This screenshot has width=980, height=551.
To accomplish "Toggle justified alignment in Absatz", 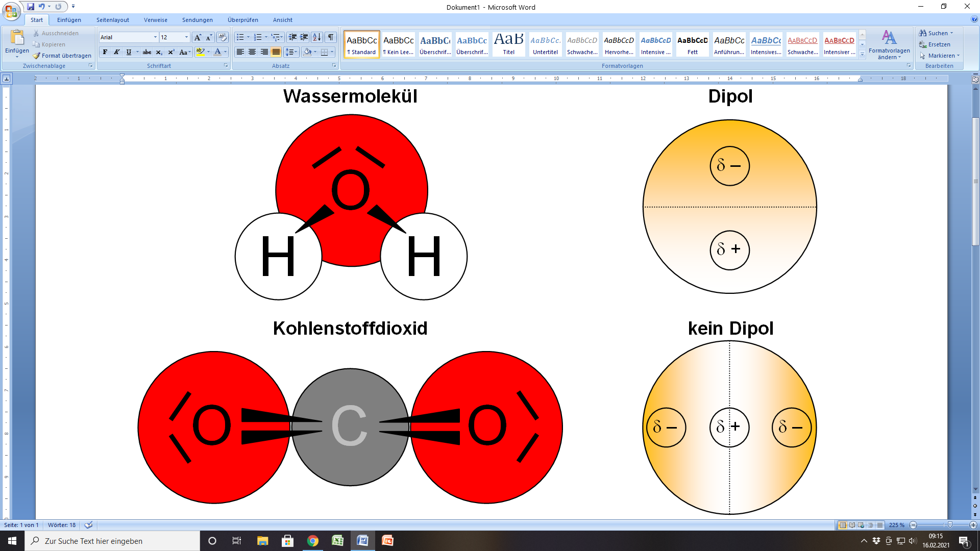I will 276,52.
